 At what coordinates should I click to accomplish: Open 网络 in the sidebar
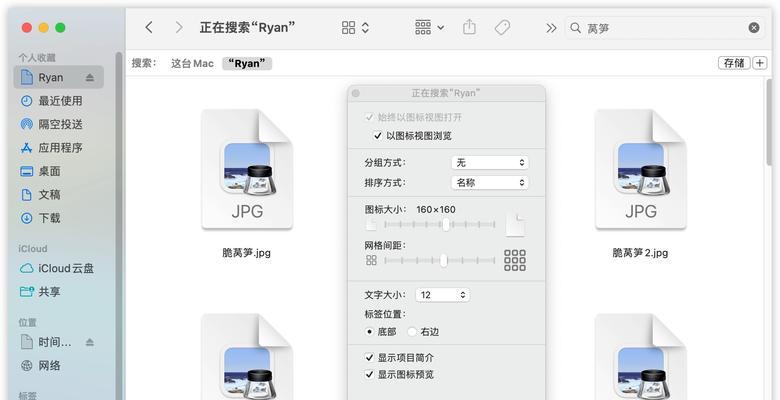click(x=59, y=365)
